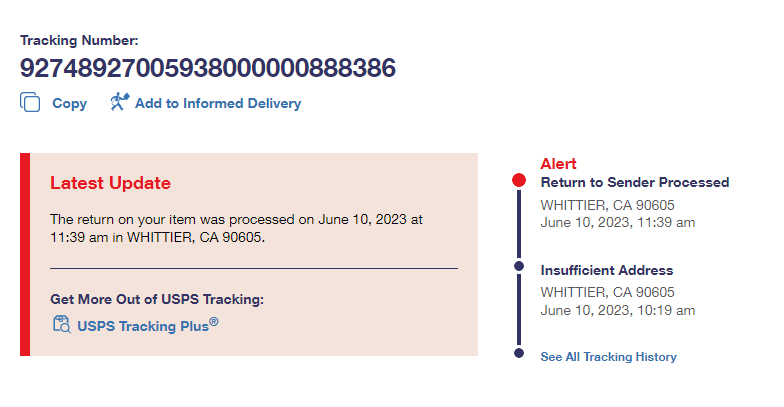This screenshot has height=407, width=784.
Task: Click the Get More Out of USPS Tracking heading
Action: [x=156, y=299]
